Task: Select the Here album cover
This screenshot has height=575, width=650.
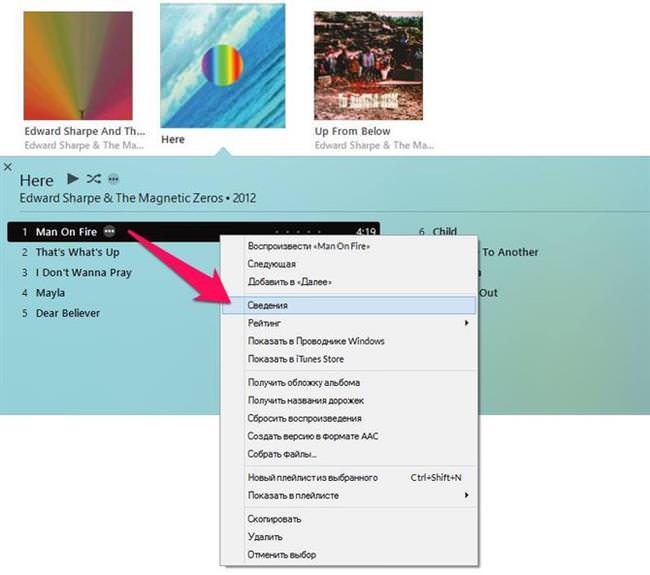Action: point(223,66)
